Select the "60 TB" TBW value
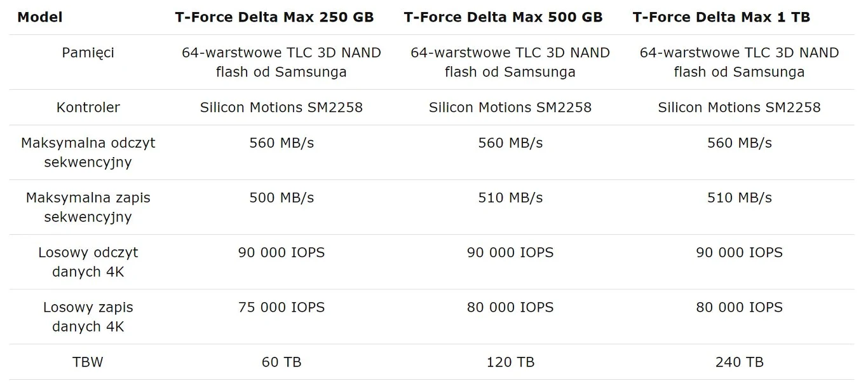The image size is (868, 383). [281, 362]
